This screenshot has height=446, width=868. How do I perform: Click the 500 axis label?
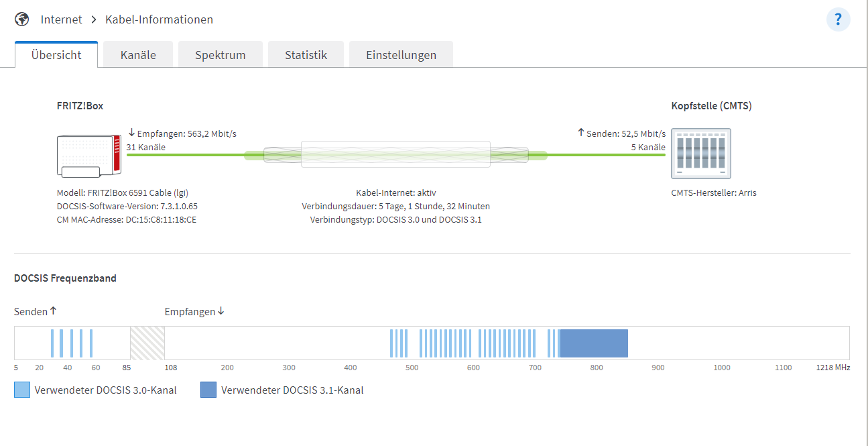pyautogui.click(x=412, y=368)
